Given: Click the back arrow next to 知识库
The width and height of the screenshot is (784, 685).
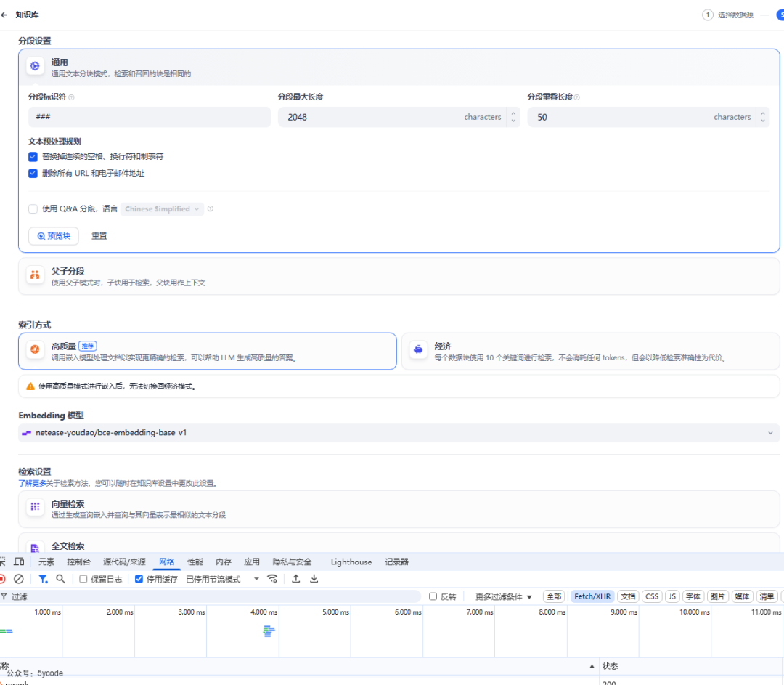Looking at the screenshot, I should pyautogui.click(x=4, y=15).
